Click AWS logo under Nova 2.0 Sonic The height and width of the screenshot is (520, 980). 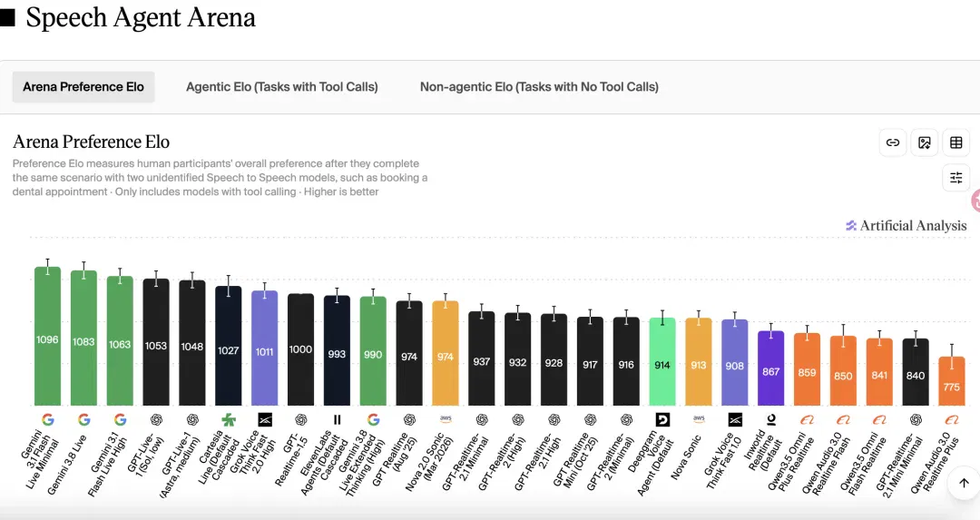point(446,418)
